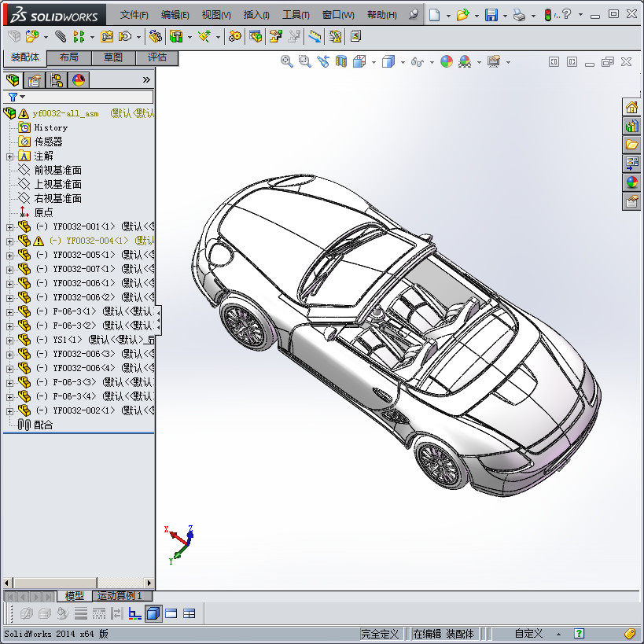The width and height of the screenshot is (644, 644).
Task: Switch to the 运动算例1 tab
Action: [122, 595]
